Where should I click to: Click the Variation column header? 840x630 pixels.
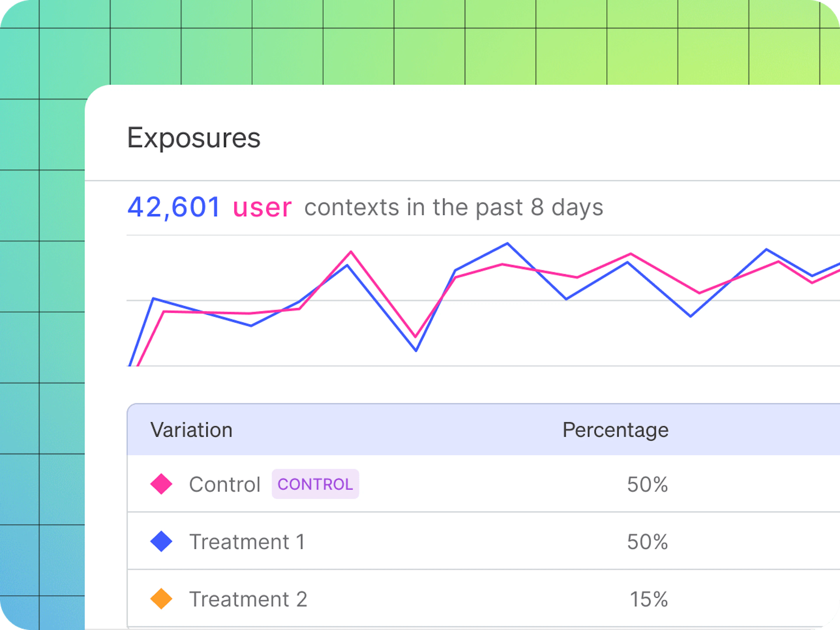pyautogui.click(x=191, y=430)
